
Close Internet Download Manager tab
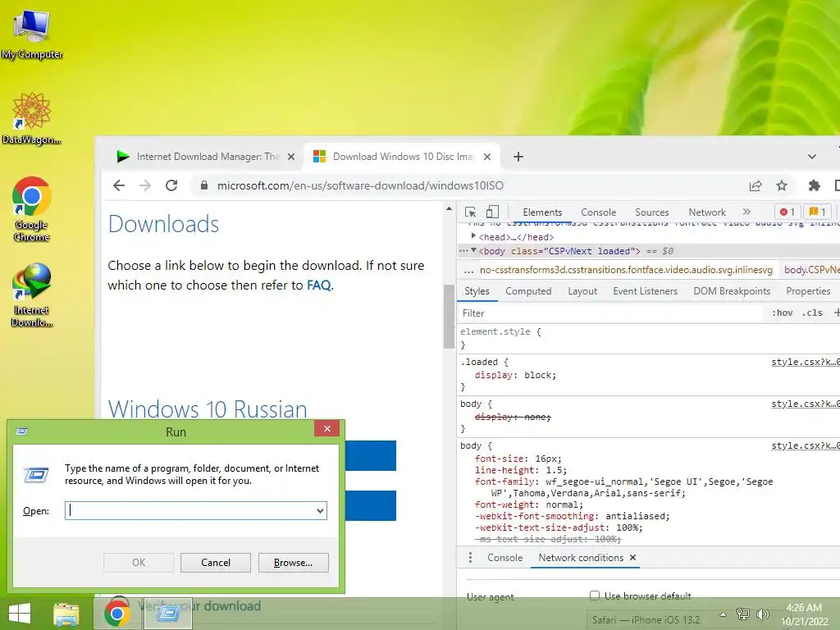tap(291, 157)
